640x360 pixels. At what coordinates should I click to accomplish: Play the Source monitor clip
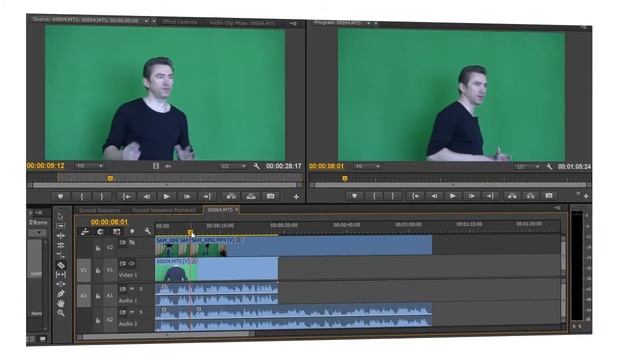[x=167, y=196]
